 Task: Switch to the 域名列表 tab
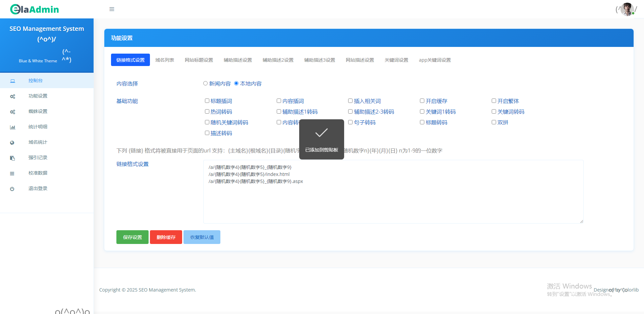click(x=164, y=60)
